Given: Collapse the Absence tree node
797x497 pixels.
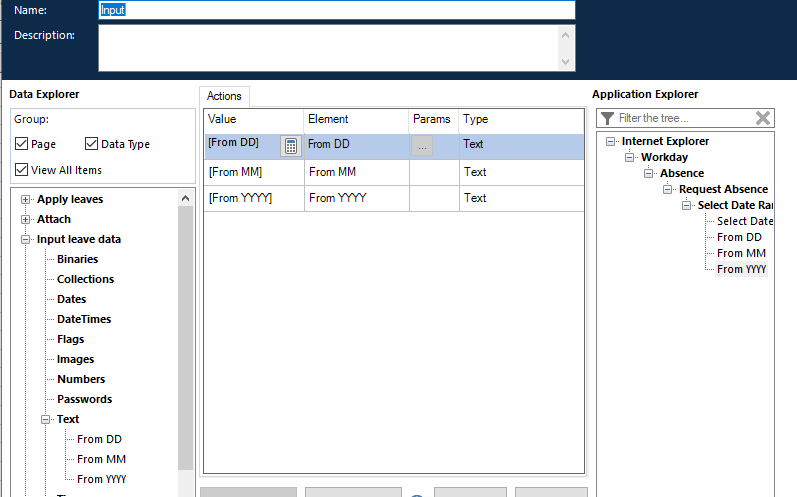Looking at the screenshot, I should (x=648, y=173).
